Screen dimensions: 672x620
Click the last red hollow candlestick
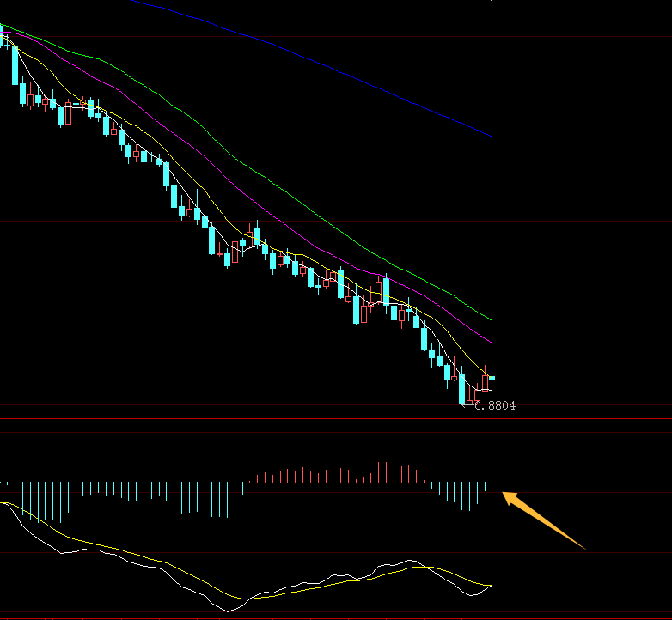pos(485,382)
